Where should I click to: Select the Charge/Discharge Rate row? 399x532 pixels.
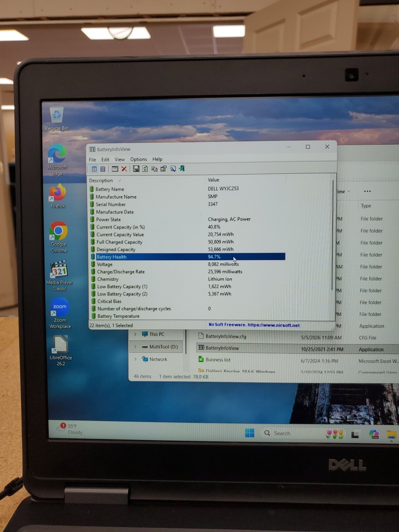click(x=187, y=272)
